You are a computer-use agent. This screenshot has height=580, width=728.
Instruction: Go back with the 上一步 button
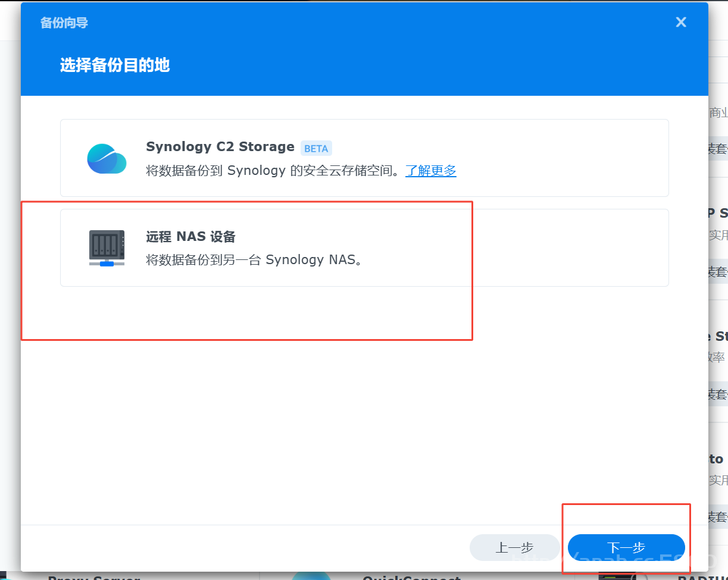click(514, 548)
